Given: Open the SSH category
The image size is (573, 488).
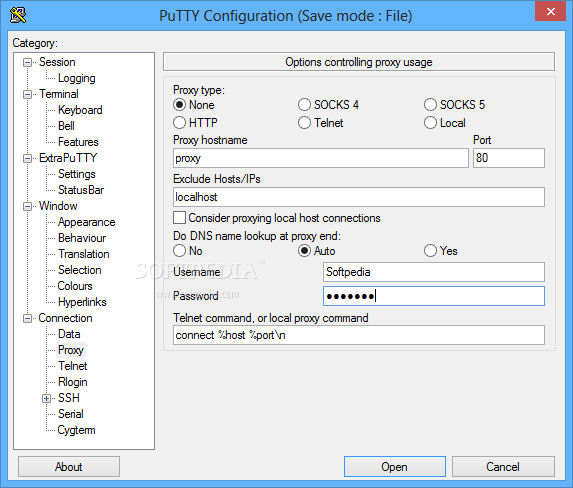Looking at the screenshot, I should [69, 398].
